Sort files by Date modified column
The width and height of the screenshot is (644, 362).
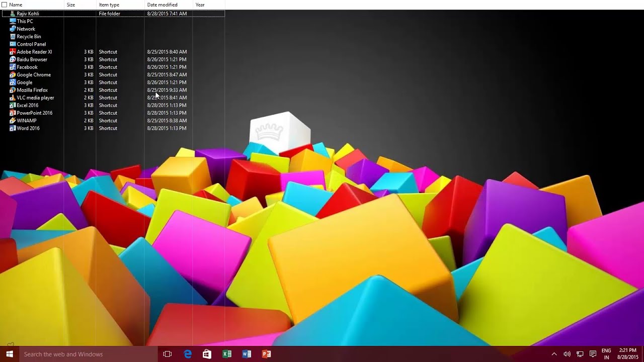tap(162, 5)
